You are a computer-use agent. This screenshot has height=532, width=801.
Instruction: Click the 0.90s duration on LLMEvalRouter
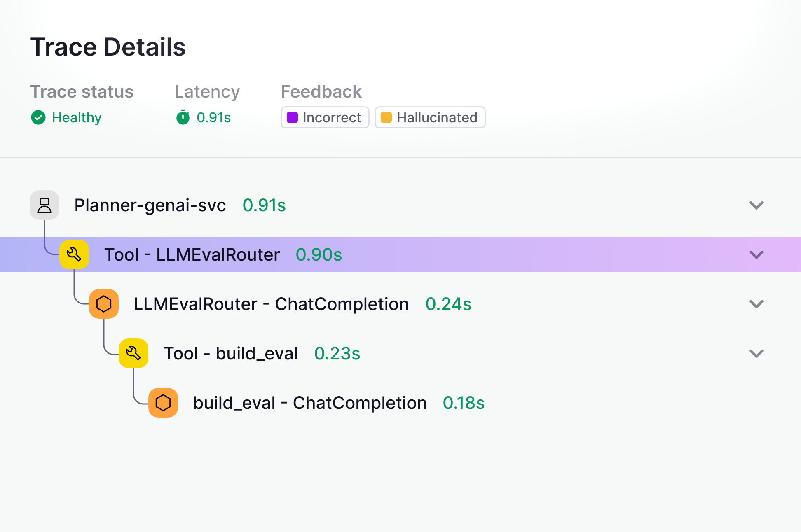pos(319,254)
